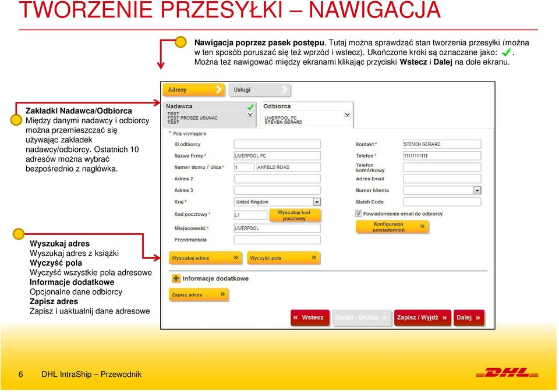Click the DHL logo

507,373
